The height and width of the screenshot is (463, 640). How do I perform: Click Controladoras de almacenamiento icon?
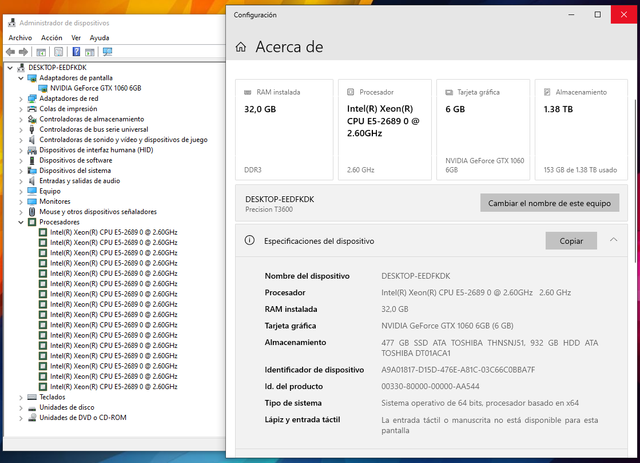(x=32, y=119)
